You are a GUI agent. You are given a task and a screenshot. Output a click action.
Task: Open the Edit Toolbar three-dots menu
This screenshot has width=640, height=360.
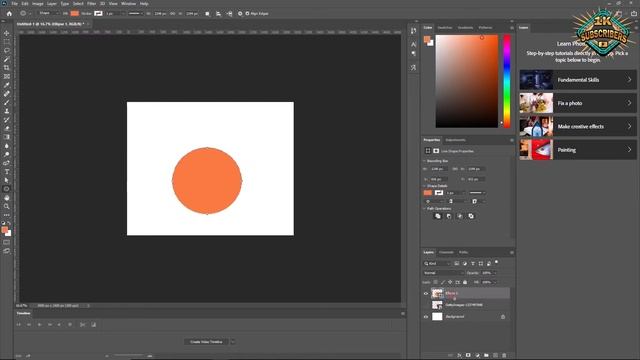7,215
